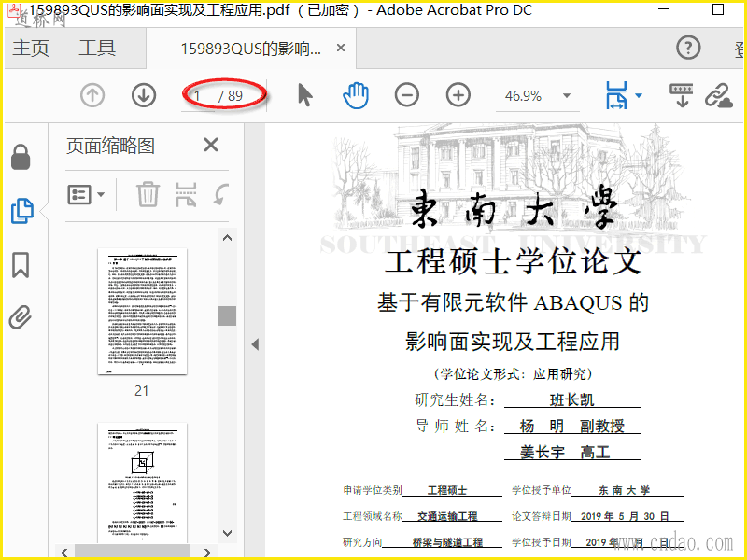Viewport: 747px width, 560px height.
Task: Click the thumbnail horizontal scroll right arrow
Action: coord(207,553)
